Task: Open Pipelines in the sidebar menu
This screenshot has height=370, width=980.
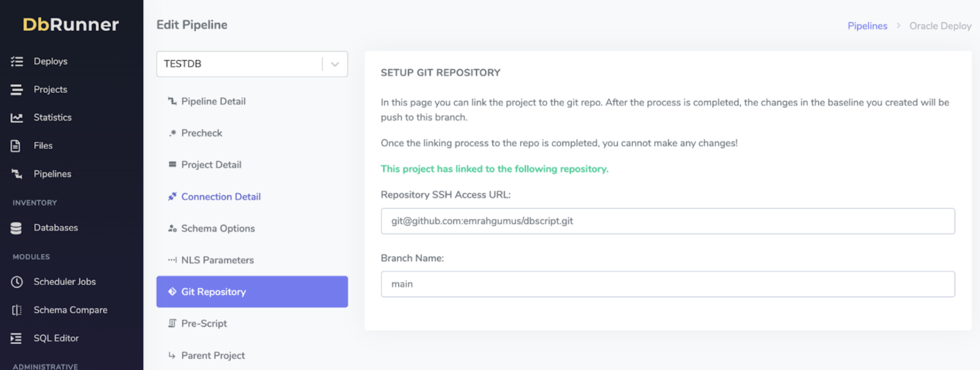Action: (x=52, y=174)
